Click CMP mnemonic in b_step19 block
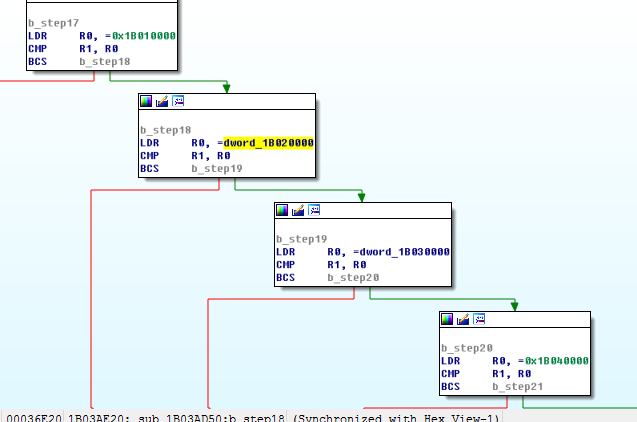Viewport: 637px width, 422px height. pyautogui.click(x=286, y=265)
